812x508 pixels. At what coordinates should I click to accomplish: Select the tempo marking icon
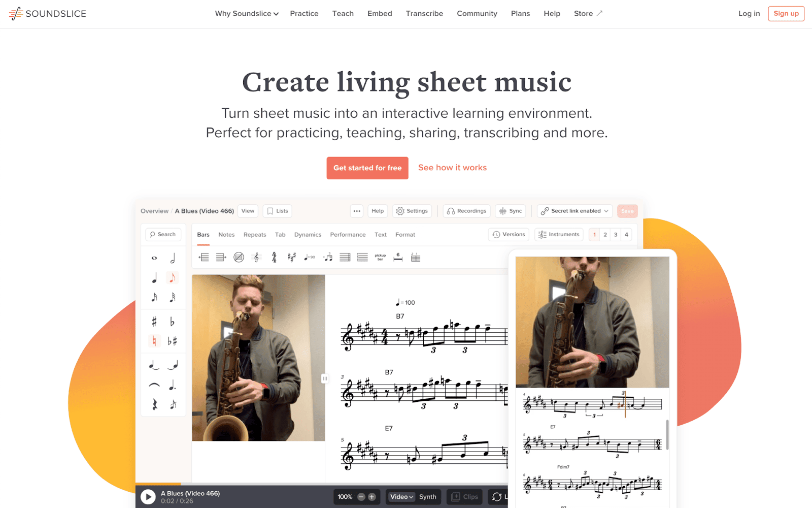(310, 258)
